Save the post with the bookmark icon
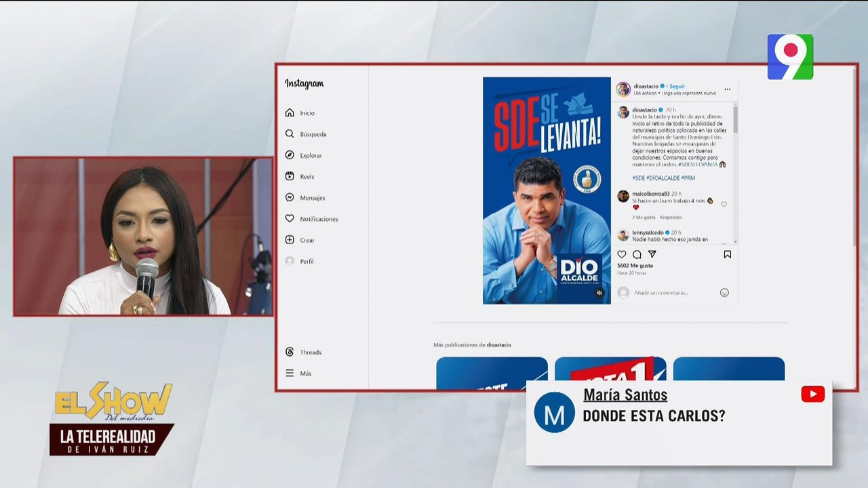The height and width of the screenshot is (488, 868). [727, 254]
